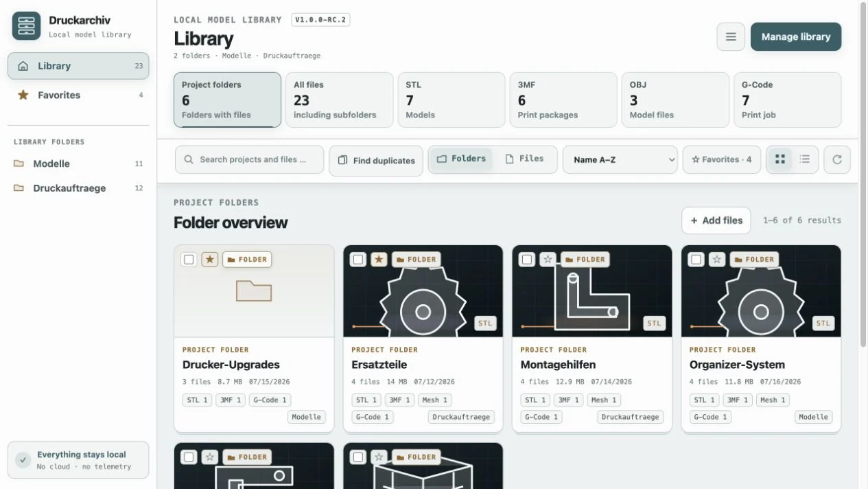Toggle the Favorites · 4 filter
Screen dimensions: 868x489
pyautogui.click(x=721, y=159)
